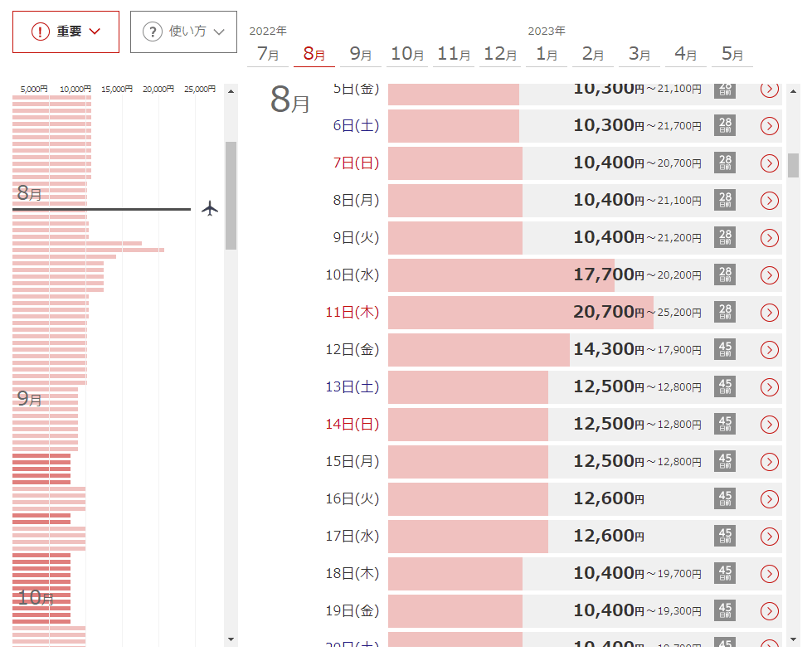Image resolution: width=812 pixels, height=656 pixels.
Task: Switch to the 12月 month tab
Action: click(500, 54)
